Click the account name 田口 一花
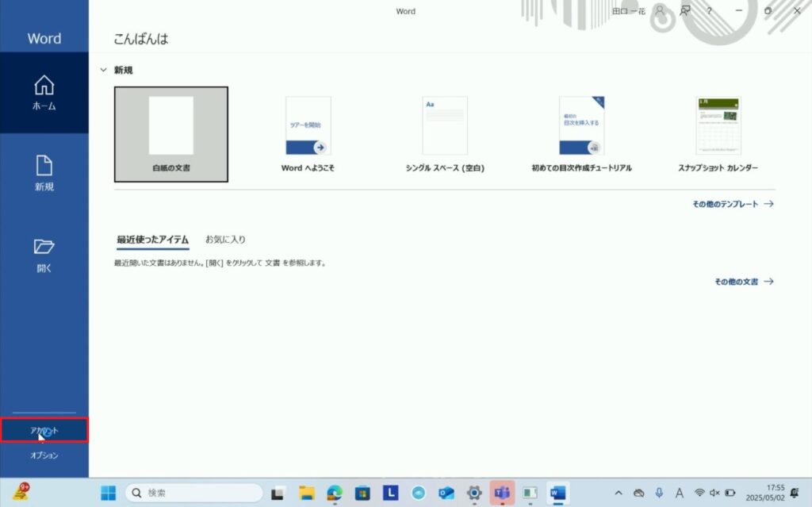Viewport: 812px width, 507px height. tap(628, 11)
